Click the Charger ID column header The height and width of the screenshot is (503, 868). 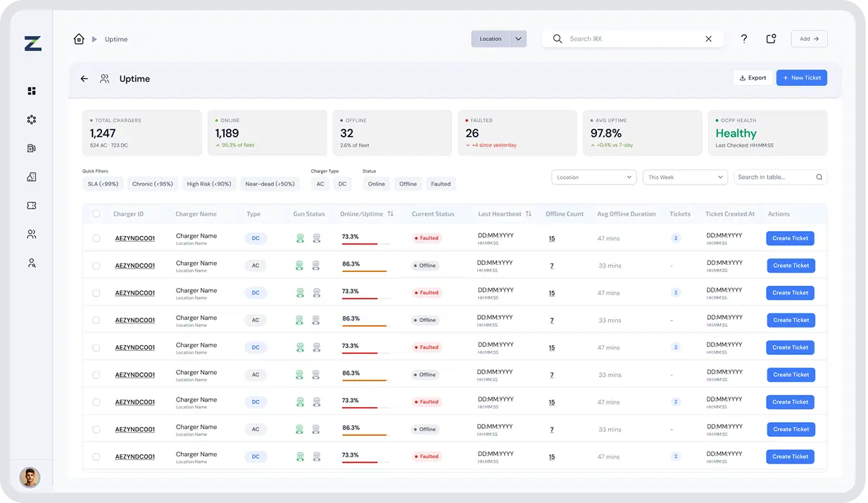128,214
